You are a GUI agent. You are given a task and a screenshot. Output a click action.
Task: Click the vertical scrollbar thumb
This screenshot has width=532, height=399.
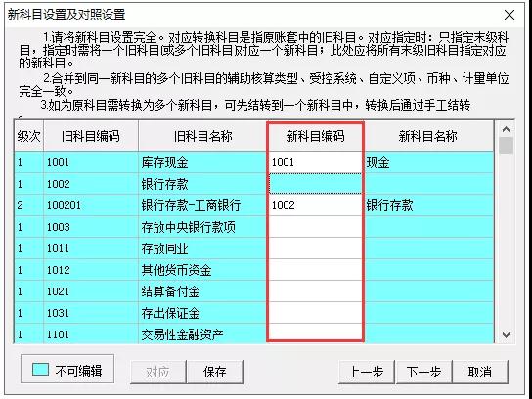pos(506,145)
